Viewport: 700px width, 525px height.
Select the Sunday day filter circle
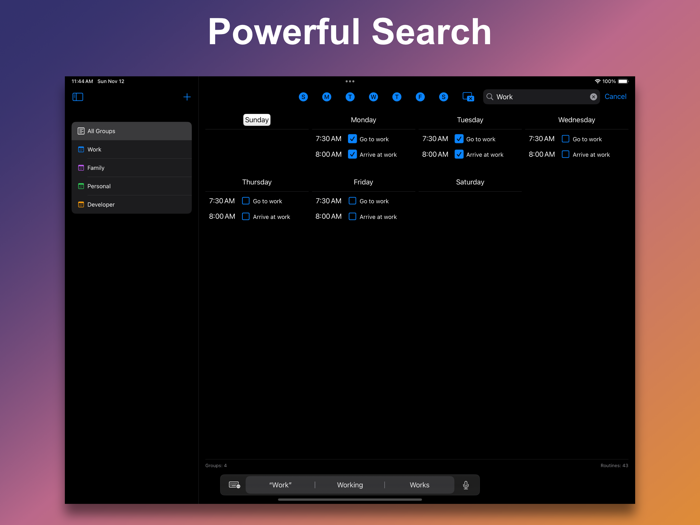[303, 97]
